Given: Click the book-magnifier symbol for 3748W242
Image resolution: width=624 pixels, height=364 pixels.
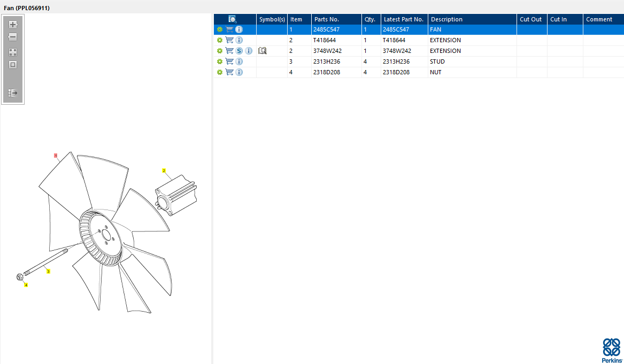Looking at the screenshot, I should [262, 51].
